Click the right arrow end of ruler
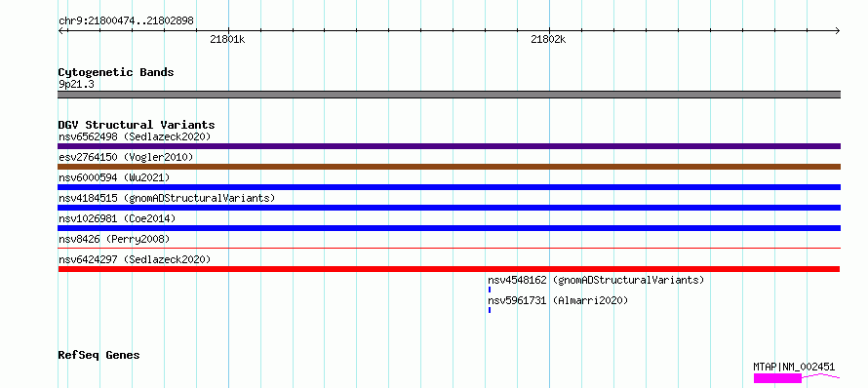The image size is (868, 388). point(838,31)
